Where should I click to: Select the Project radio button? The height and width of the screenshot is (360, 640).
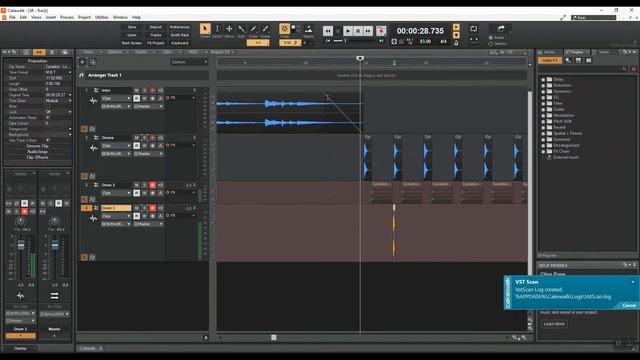click(x=491, y=38)
